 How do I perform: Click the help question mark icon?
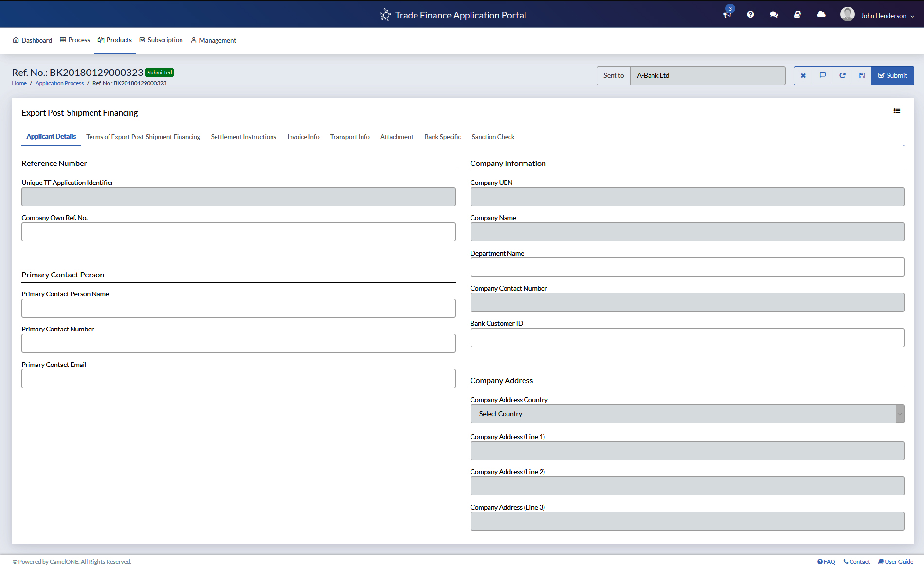750,15
